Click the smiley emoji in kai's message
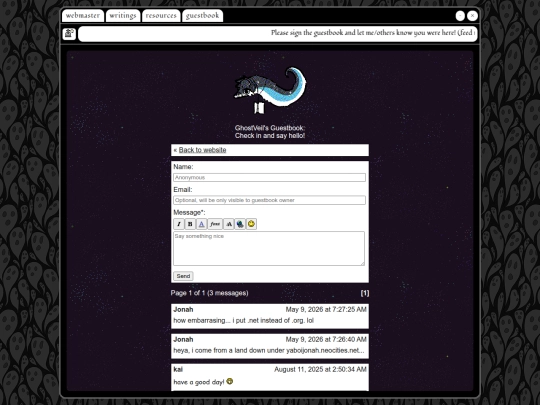This screenshot has width=540, height=405. click(x=230, y=381)
